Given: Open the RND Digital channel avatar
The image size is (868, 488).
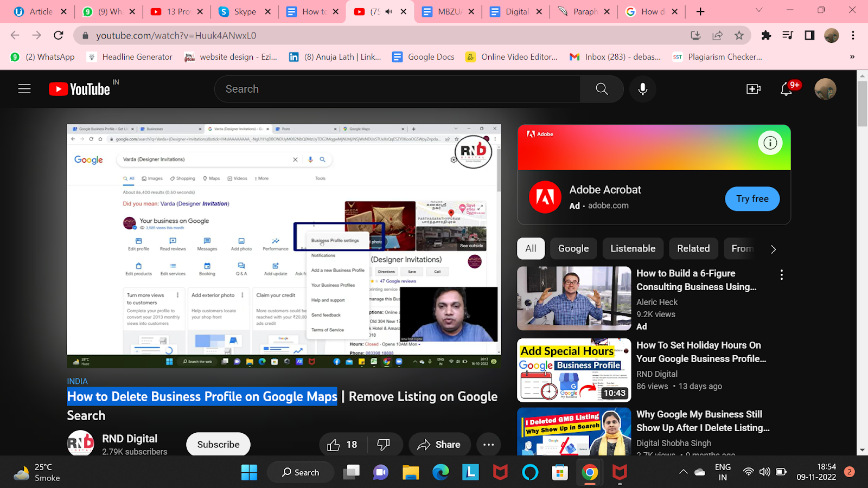Looking at the screenshot, I should pyautogui.click(x=80, y=444).
